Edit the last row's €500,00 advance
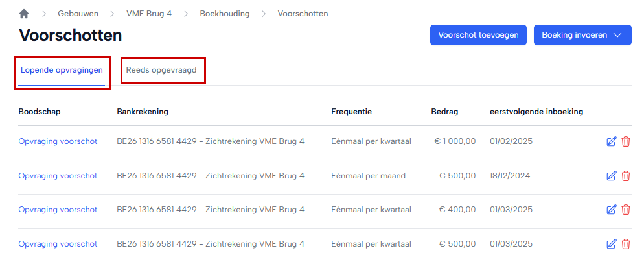The height and width of the screenshot is (279, 644). click(x=611, y=244)
